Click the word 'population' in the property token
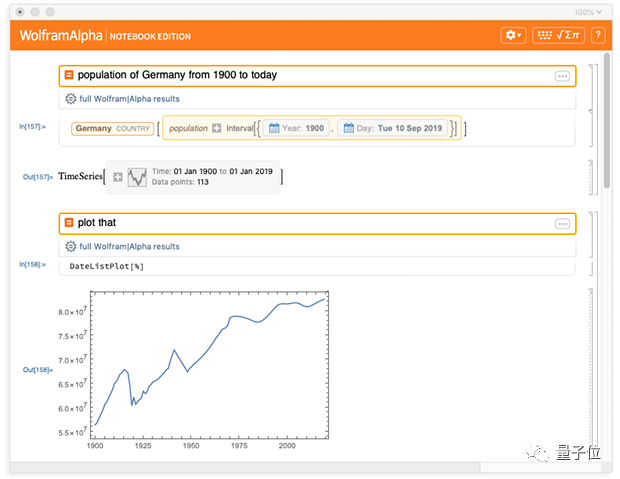The height and width of the screenshot is (479, 620). pyautogui.click(x=188, y=128)
